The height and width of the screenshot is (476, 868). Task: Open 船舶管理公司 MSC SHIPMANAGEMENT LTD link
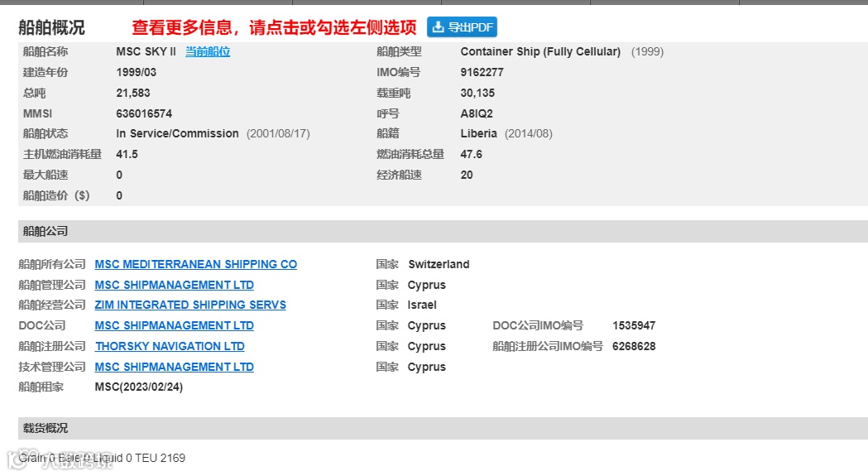pyautogui.click(x=175, y=285)
